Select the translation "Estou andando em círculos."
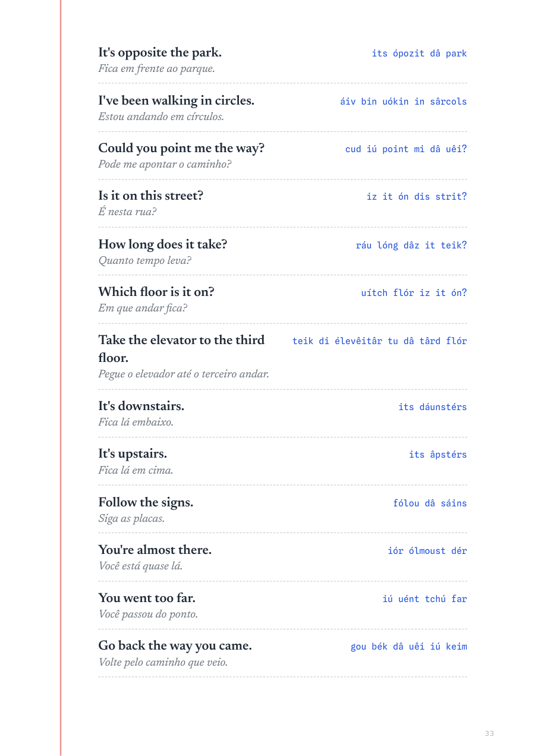This screenshot has width=535, height=756. pyautogui.click(x=161, y=117)
